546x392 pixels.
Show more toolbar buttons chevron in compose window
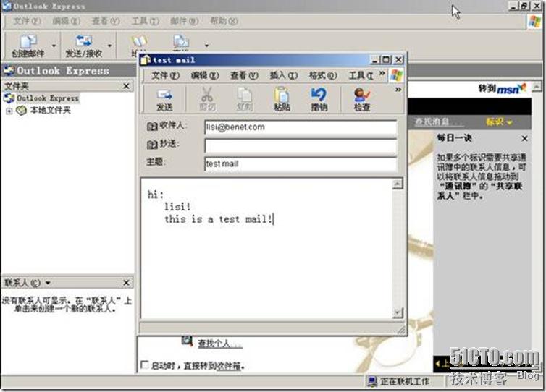coord(398,90)
